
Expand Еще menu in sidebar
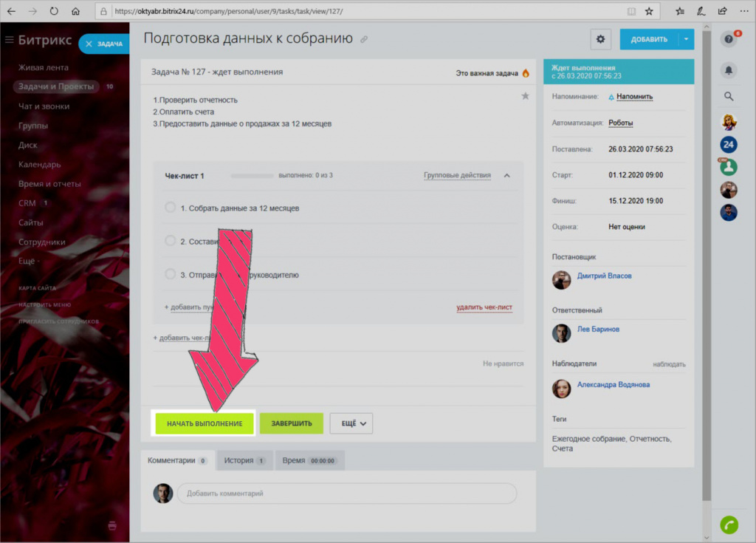click(x=29, y=261)
